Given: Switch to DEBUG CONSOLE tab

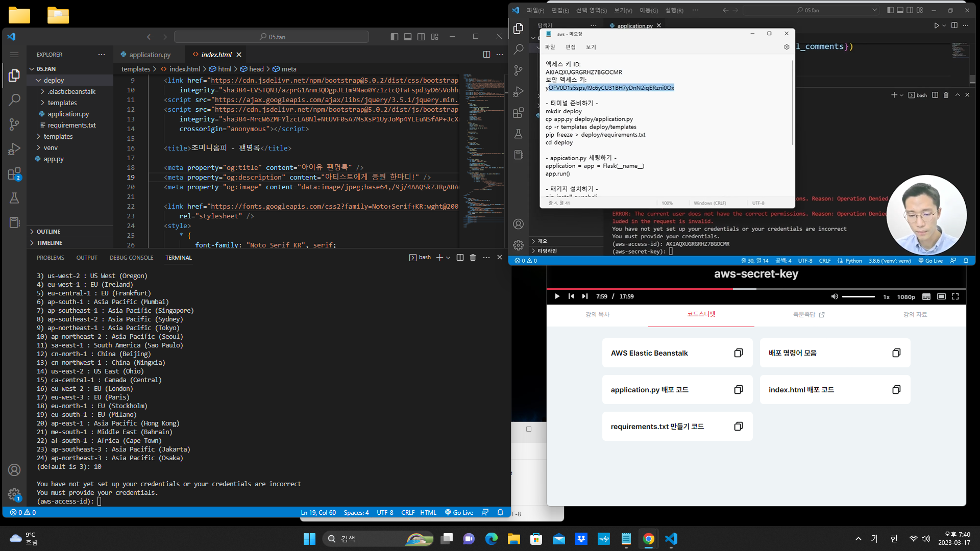Looking at the screenshot, I should (x=131, y=258).
